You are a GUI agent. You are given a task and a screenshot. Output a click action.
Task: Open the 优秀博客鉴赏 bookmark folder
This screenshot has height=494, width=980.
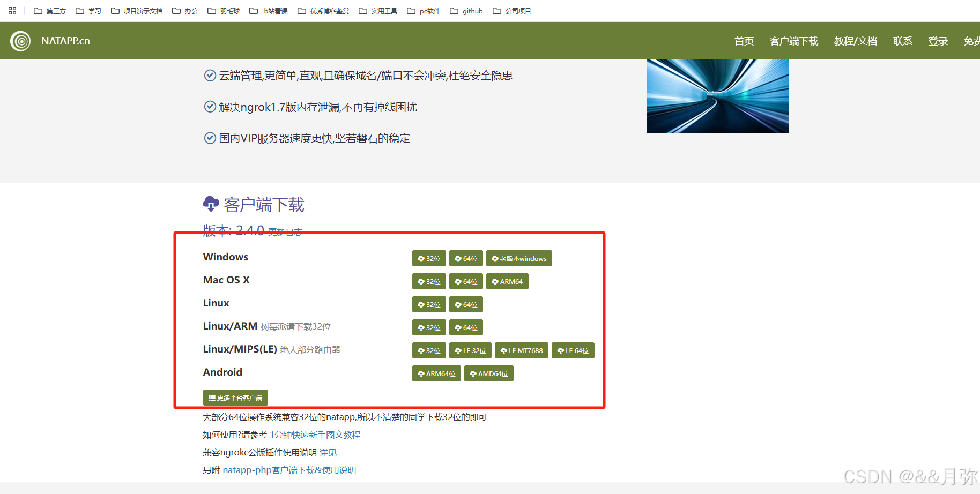[323, 11]
